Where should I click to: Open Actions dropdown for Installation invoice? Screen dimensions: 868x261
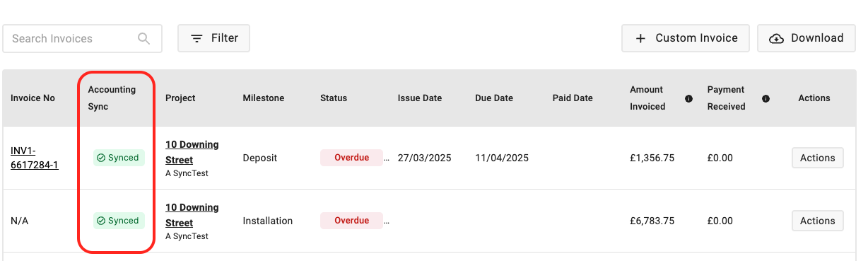pyautogui.click(x=818, y=221)
